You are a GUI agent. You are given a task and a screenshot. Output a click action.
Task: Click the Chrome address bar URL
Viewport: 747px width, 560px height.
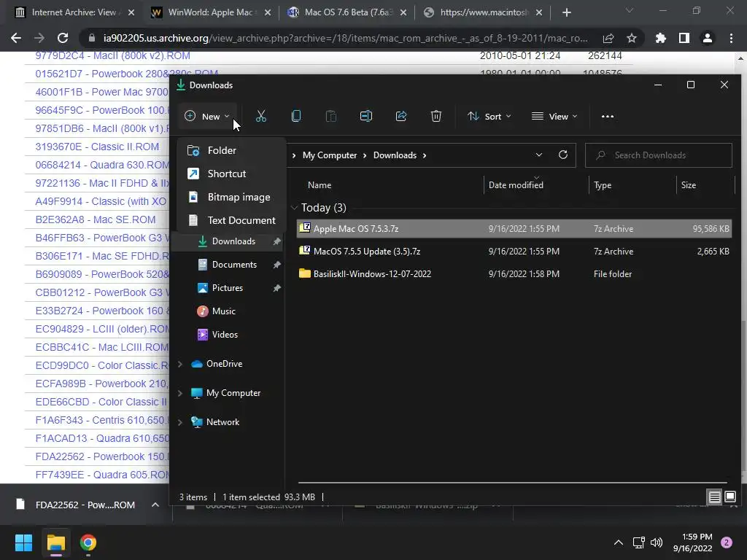345,38
